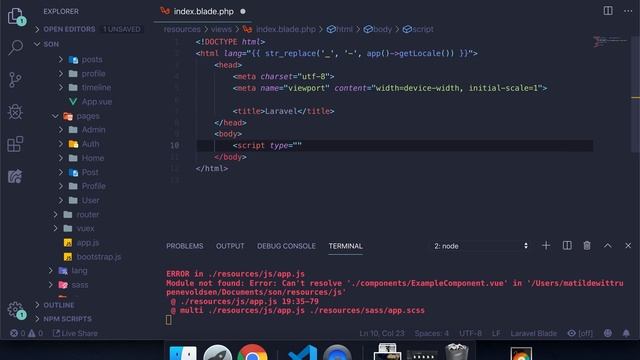Screen dimensions: 640x360
Task: Click the editor minimap
Action: click(610, 42)
